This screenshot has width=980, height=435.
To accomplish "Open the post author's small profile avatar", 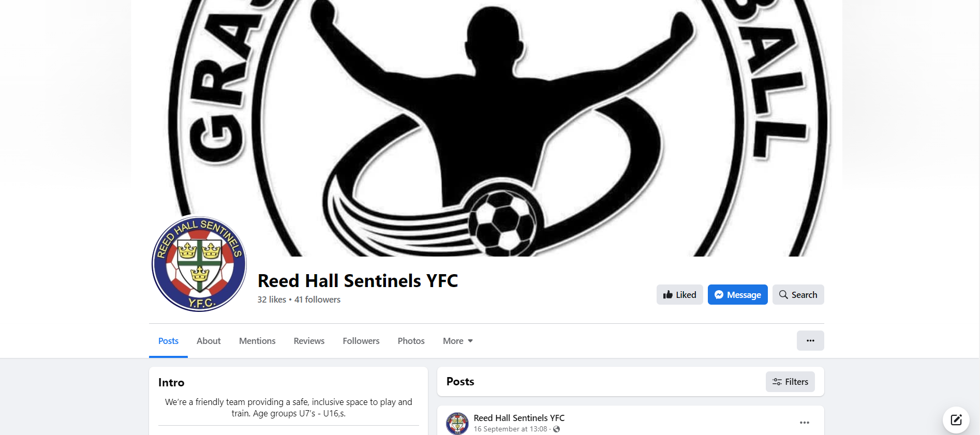I will (x=457, y=424).
